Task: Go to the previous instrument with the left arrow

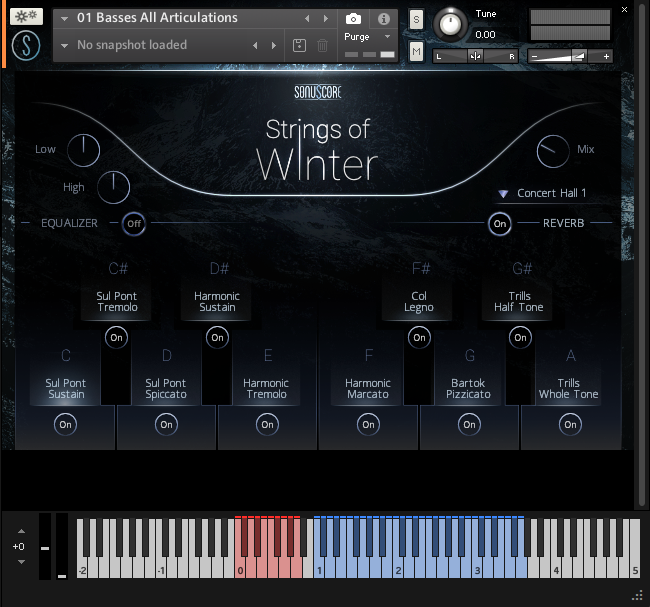Action: coord(307,19)
